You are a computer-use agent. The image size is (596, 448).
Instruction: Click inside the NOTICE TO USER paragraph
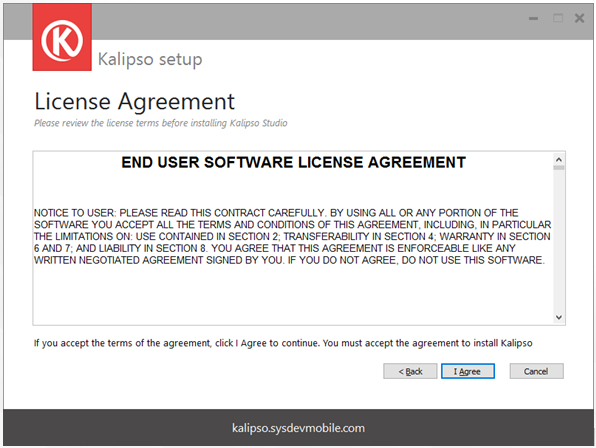[292, 236]
